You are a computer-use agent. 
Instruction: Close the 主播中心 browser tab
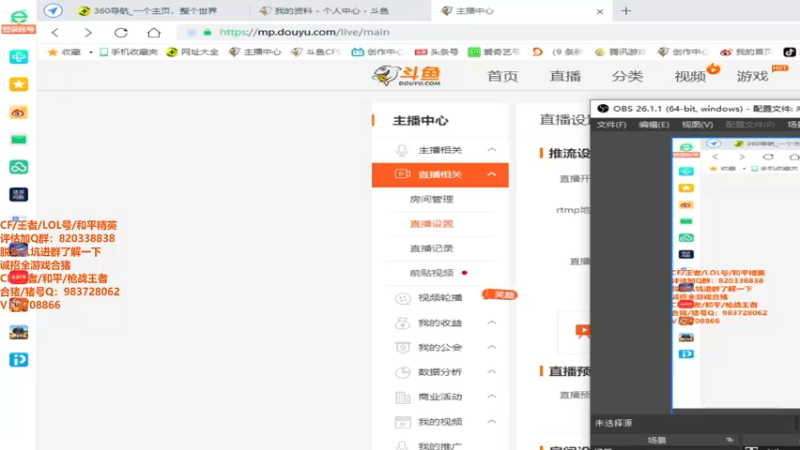[600, 11]
